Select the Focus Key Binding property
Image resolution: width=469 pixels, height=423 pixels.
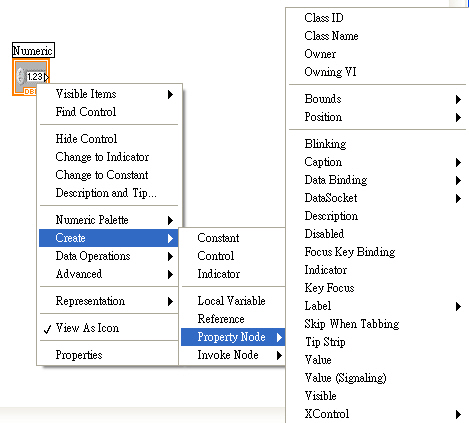point(377,252)
